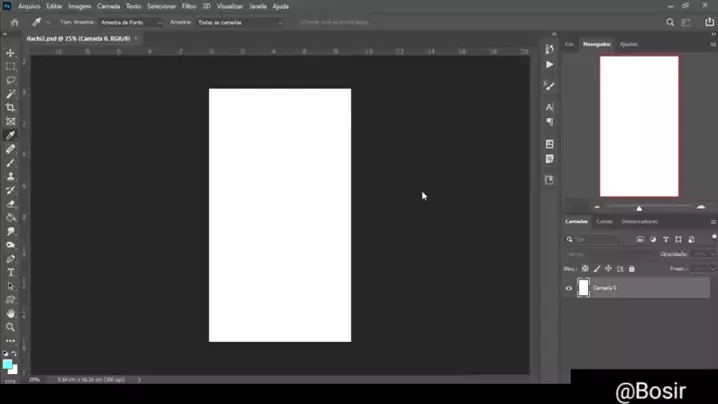
Task: Select the Pen tool
Action: [x=11, y=259]
